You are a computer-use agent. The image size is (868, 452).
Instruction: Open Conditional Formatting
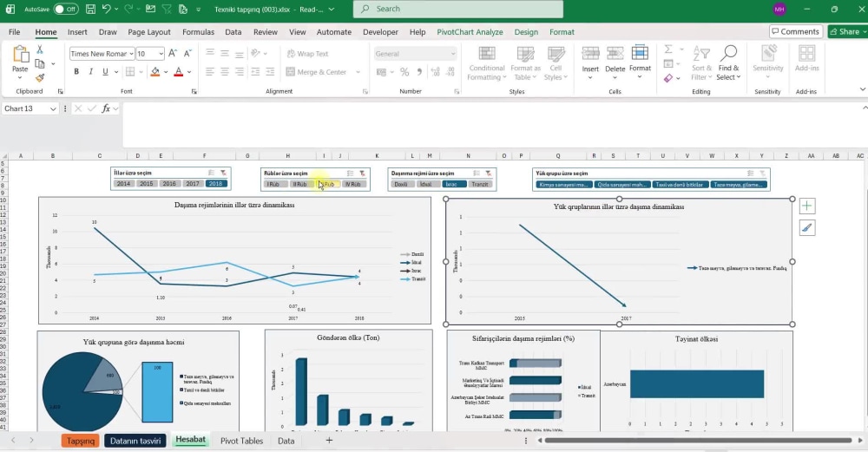[487, 63]
